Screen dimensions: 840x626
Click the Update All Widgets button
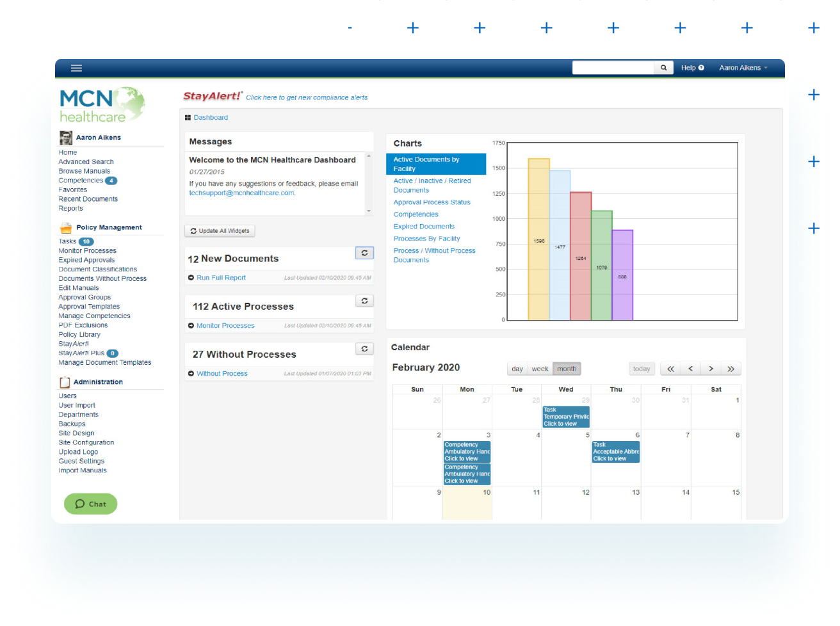click(220, 230)
